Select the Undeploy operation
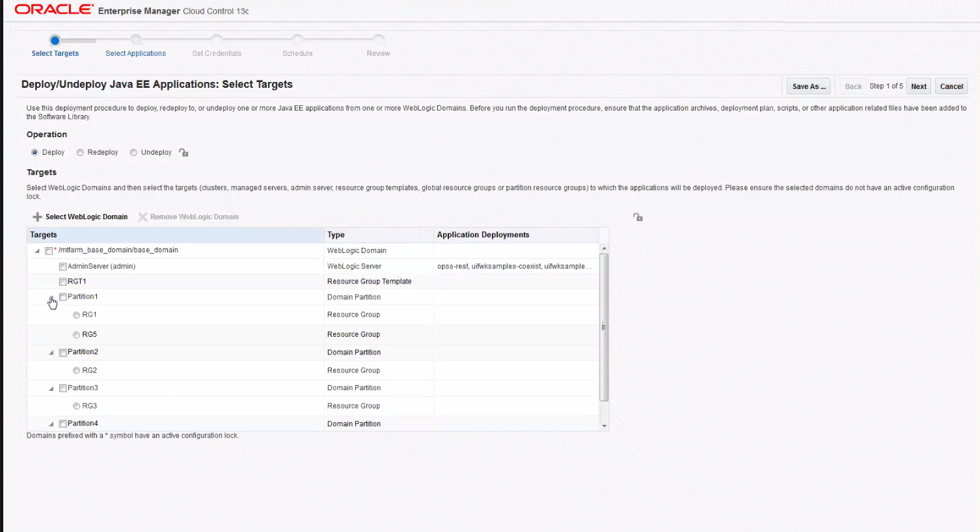 (133, 153)
